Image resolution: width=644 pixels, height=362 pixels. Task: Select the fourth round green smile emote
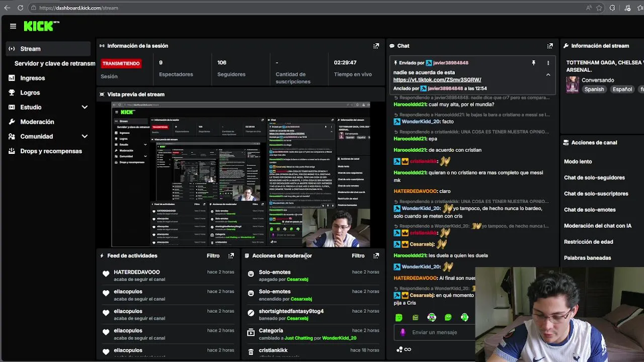coord(448,317)
